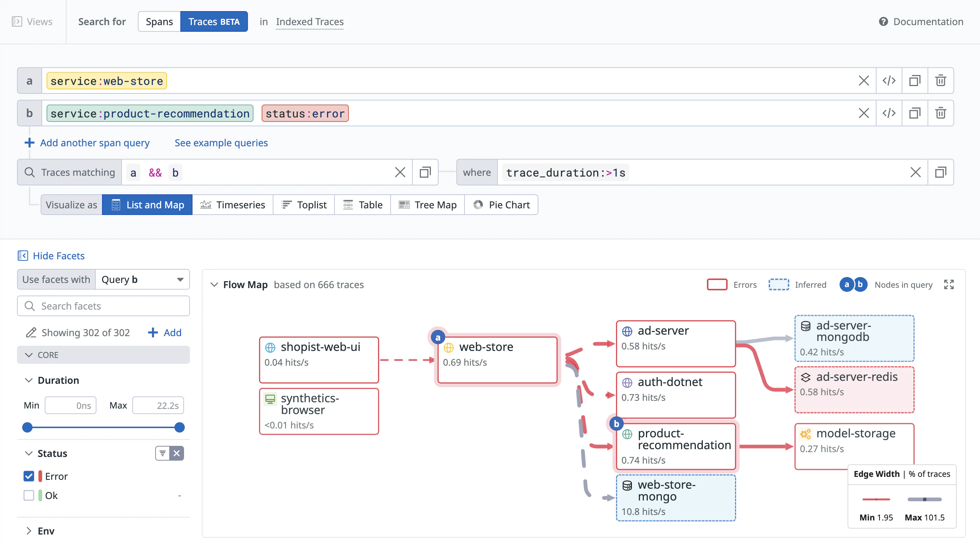Copy the Traces matching expression
The height and width of the screenshot is (543, 980).
(x=425, y=172)
